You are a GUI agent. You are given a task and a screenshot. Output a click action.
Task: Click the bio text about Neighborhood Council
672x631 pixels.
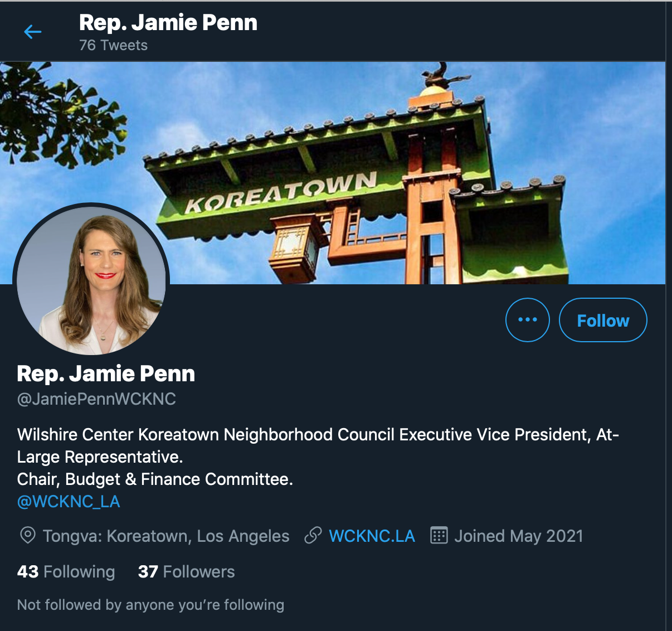[x=318, y=457]
